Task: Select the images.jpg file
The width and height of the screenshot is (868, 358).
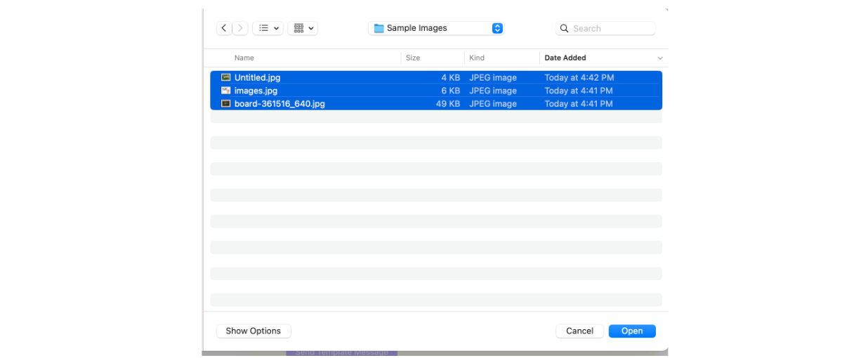Action: coord(436,91)
